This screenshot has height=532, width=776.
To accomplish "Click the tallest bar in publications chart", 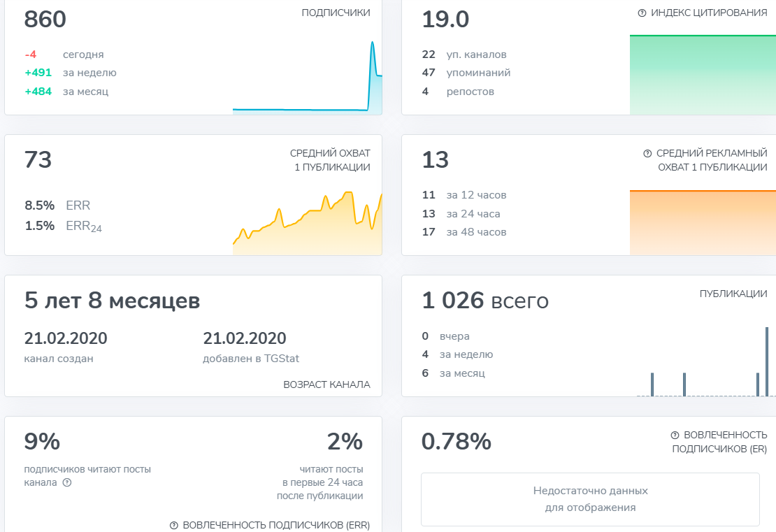I will [x=767, y=361].
